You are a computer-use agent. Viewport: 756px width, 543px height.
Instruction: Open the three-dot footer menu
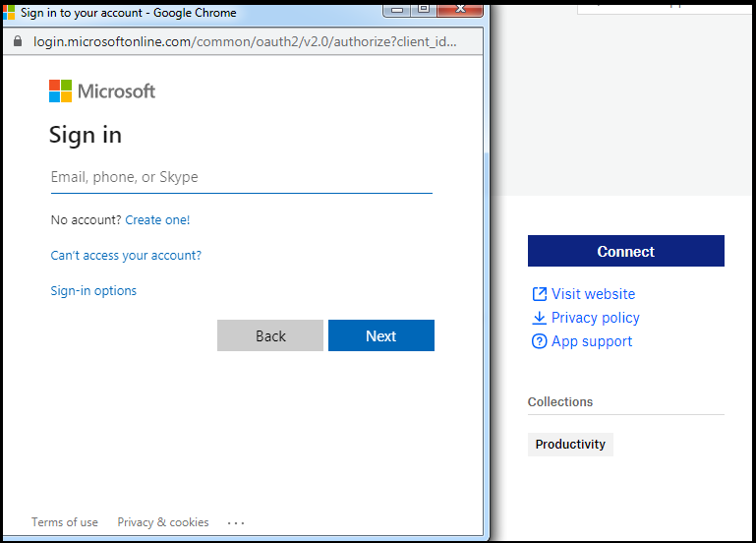point(236,522)
